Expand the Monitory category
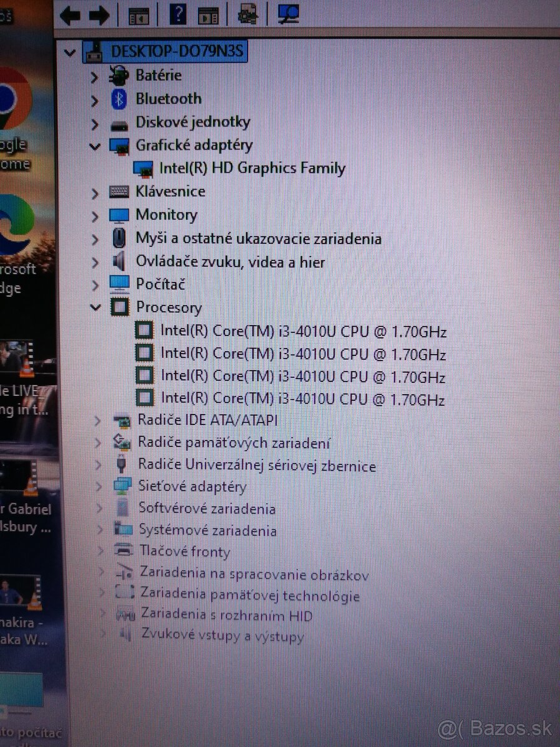 pyautogui.click(x=95, y=217)
